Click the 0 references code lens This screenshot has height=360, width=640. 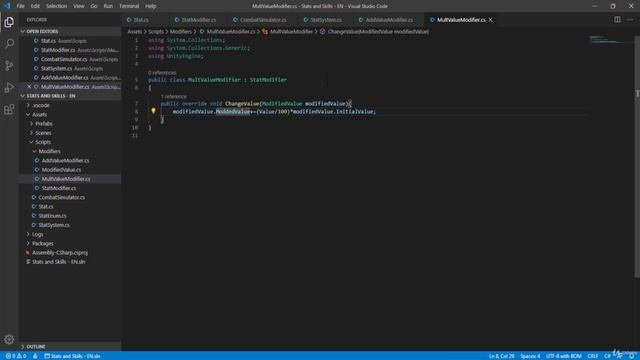tap(162, 73)
